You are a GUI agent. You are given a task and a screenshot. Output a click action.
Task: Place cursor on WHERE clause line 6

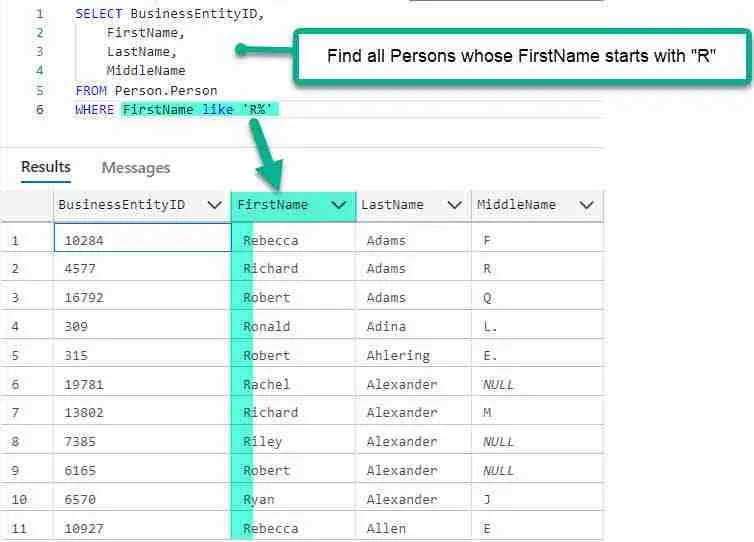[x=176, y=110]
